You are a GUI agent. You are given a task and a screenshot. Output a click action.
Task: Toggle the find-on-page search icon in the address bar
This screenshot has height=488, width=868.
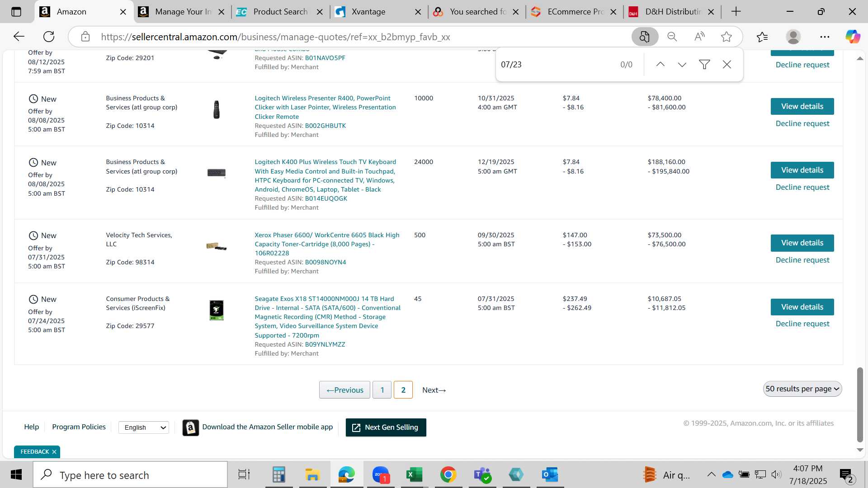645,37
